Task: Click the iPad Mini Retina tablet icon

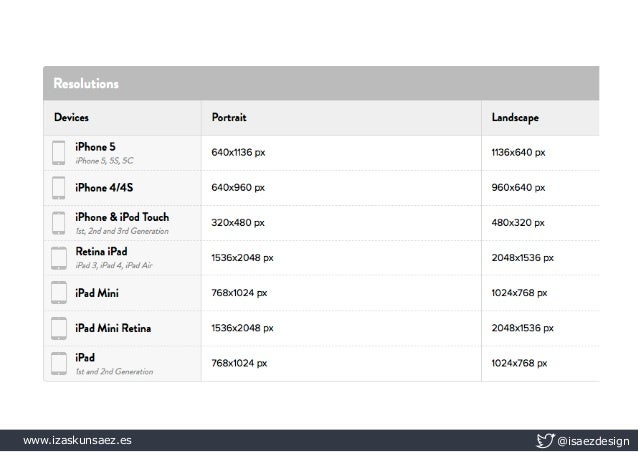Action: coord(59,328)
